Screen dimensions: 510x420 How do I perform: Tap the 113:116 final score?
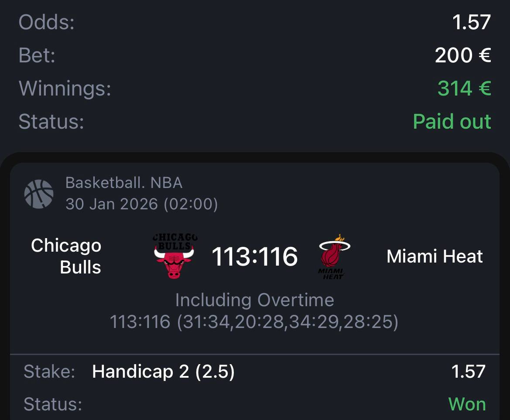tap(254, 256)
